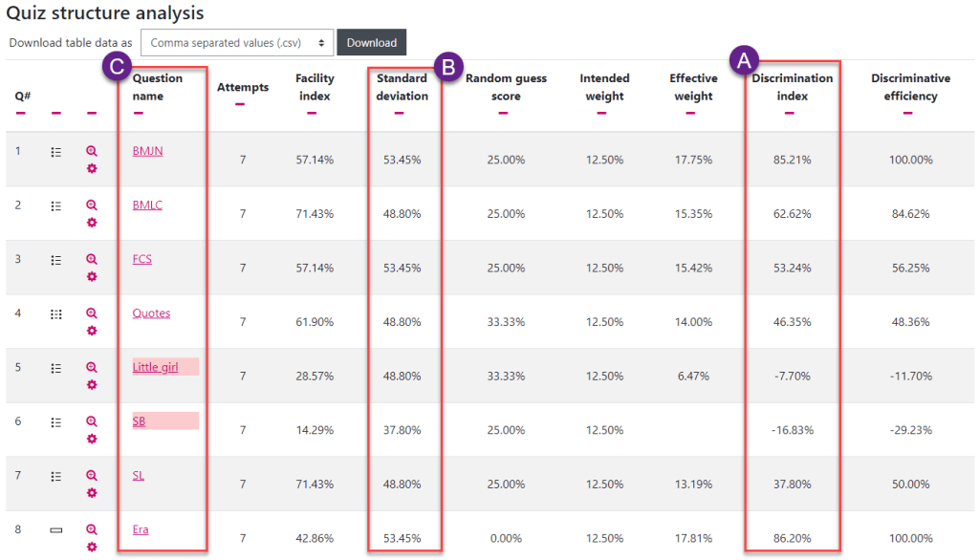Select the -16.83% discrimination value
979x560 pixels.
[x=793, y=430]
